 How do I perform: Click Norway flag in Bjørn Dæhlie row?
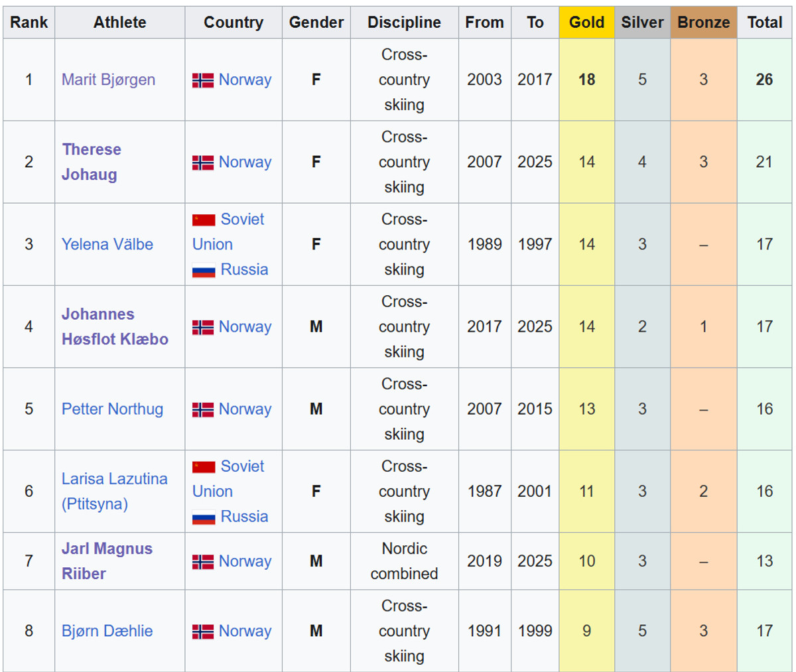203,632
